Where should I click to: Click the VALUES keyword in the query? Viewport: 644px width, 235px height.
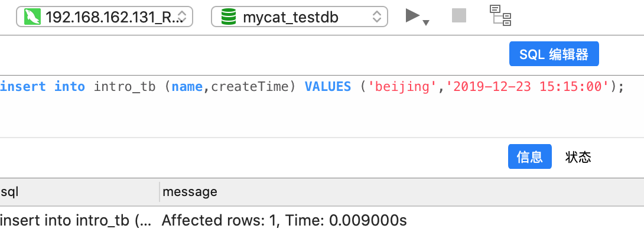click(x=328, y=87)
